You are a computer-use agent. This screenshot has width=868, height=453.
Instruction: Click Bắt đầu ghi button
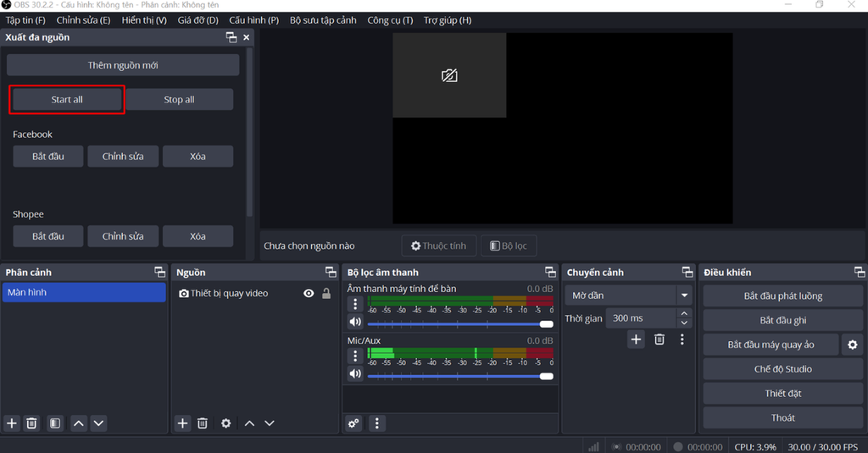click(782, 320)
